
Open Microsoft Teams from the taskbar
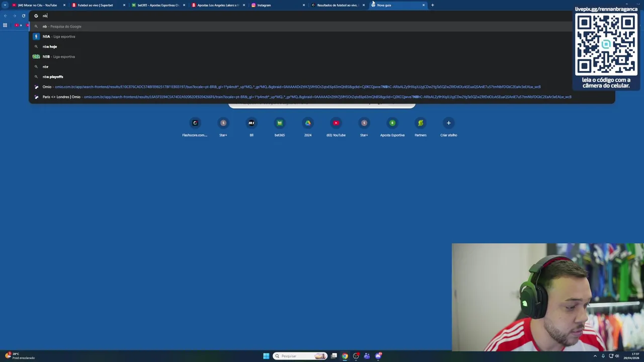[x=367, y=356]
